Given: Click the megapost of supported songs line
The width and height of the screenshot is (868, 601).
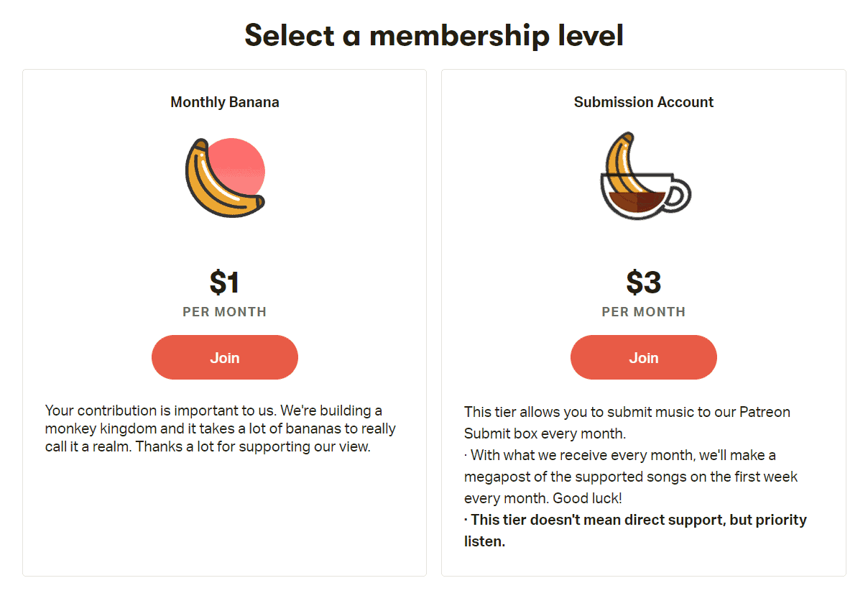Looking at the screenshot, I should (631, 477).
